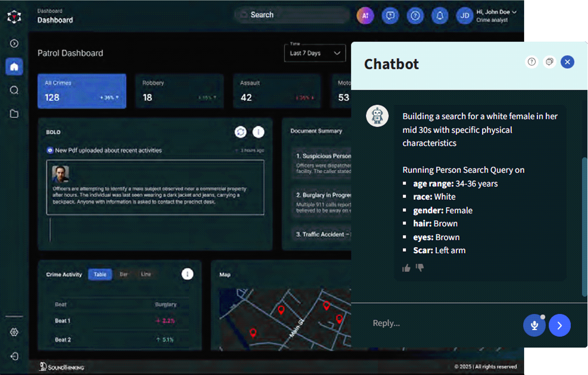Switch Crime Activity to Line view
The height and width of the screenshot is (375, 588).
click(x=146, y=274)
